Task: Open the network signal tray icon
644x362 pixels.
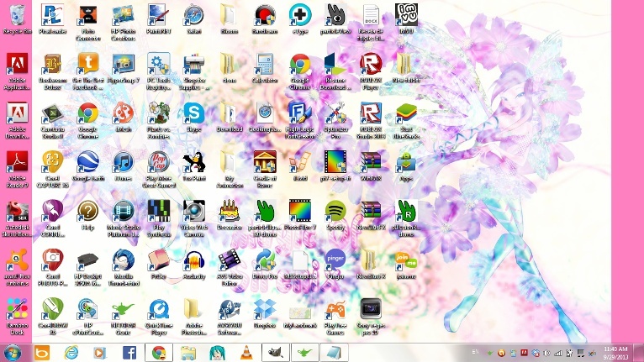Action: (x=557, y=353)
